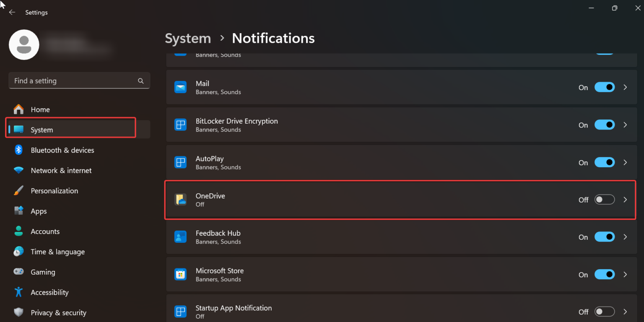
Task: Click the OneDrive app icon
Action: coord(180,200)
